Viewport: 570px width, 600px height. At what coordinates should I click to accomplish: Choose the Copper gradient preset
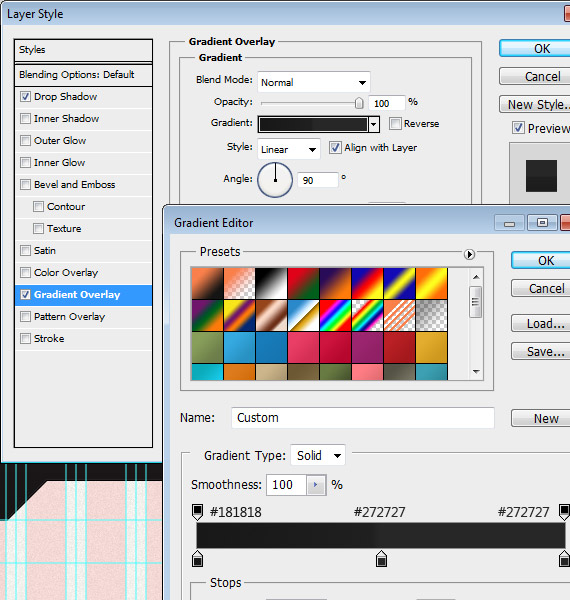coord(271,316)
